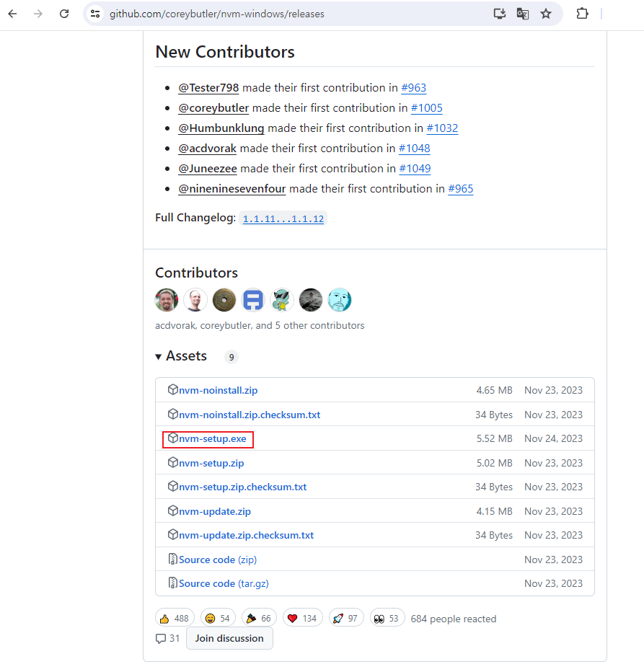Image resolution: width=644 pixels, height=672 pixels.
Task: Open @acdvorak profile link
Action: (207, 149)
